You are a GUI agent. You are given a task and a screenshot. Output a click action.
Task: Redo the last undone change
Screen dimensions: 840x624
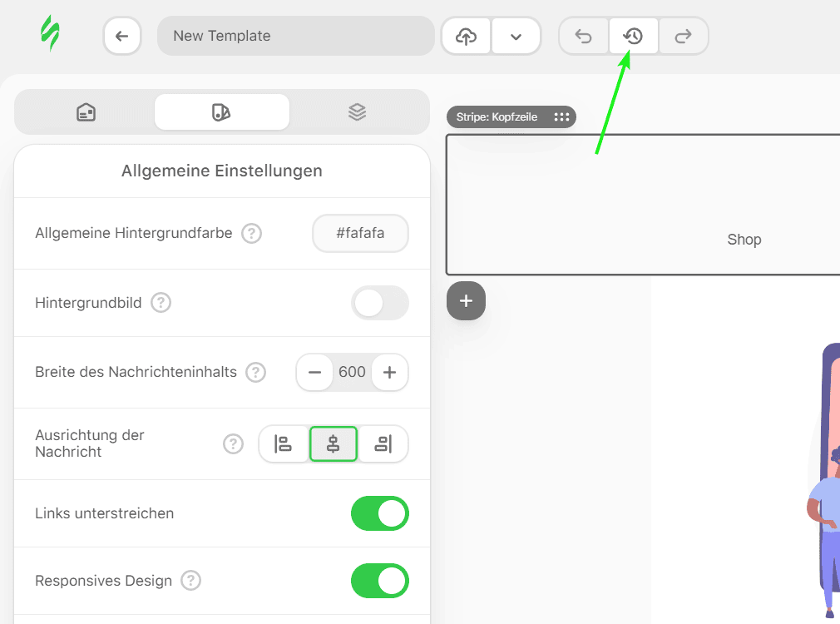[x=684, y=37]
